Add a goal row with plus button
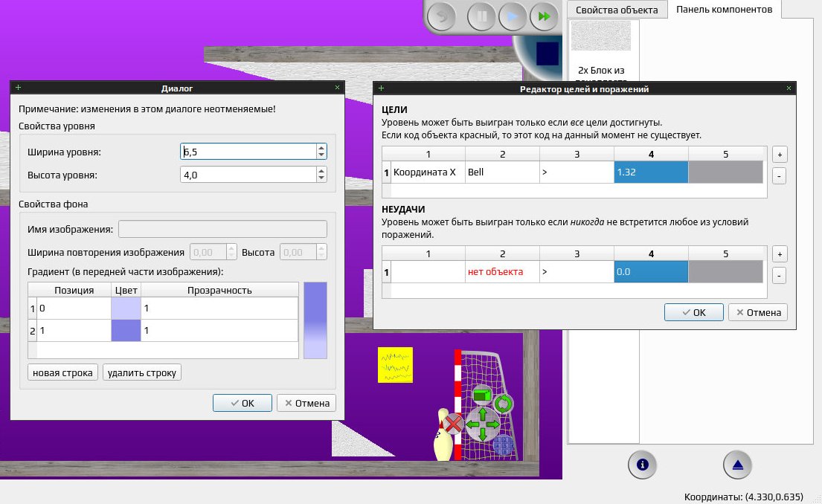 [x=780, y=155]
